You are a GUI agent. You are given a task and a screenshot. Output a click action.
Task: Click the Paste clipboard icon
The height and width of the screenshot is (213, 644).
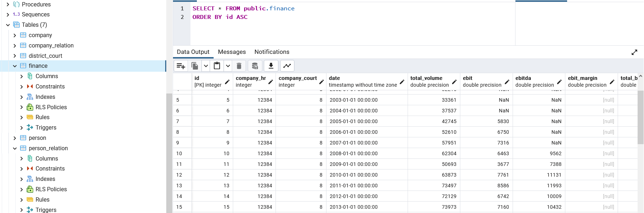click(217, 66)
